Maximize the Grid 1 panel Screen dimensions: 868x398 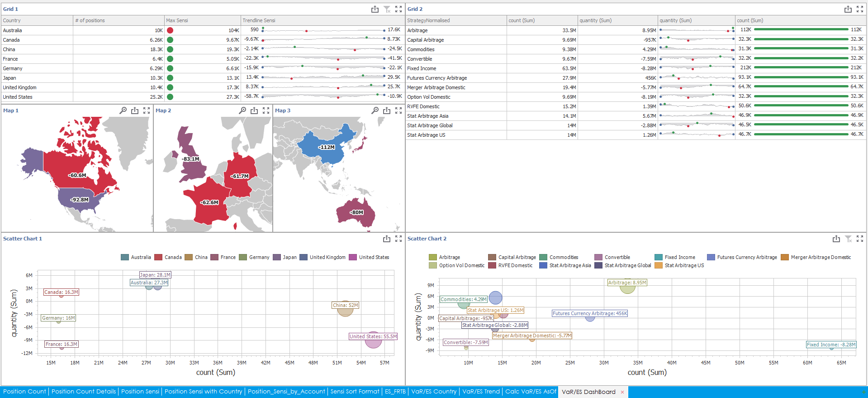(x=398, y=9)
